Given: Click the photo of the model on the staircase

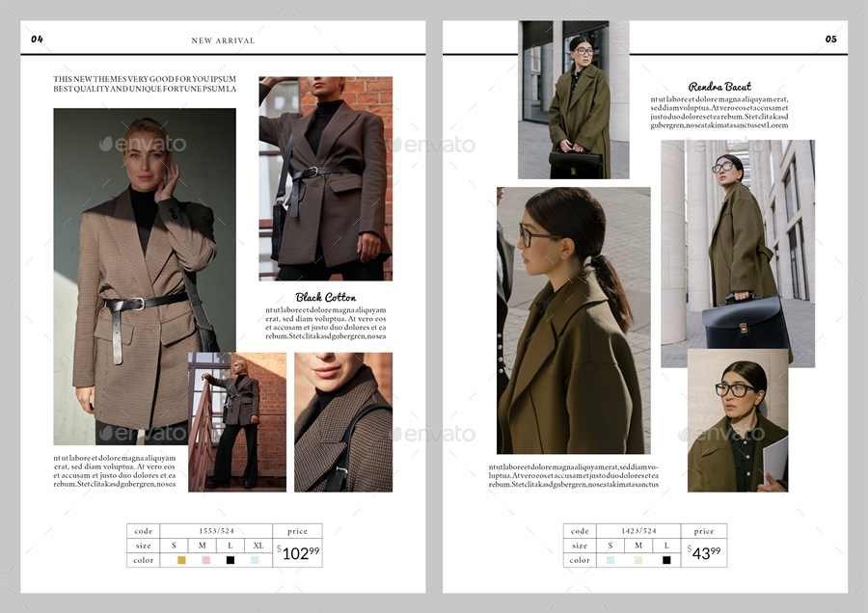Looking at the screenshot, I should [x=231, y=421].
